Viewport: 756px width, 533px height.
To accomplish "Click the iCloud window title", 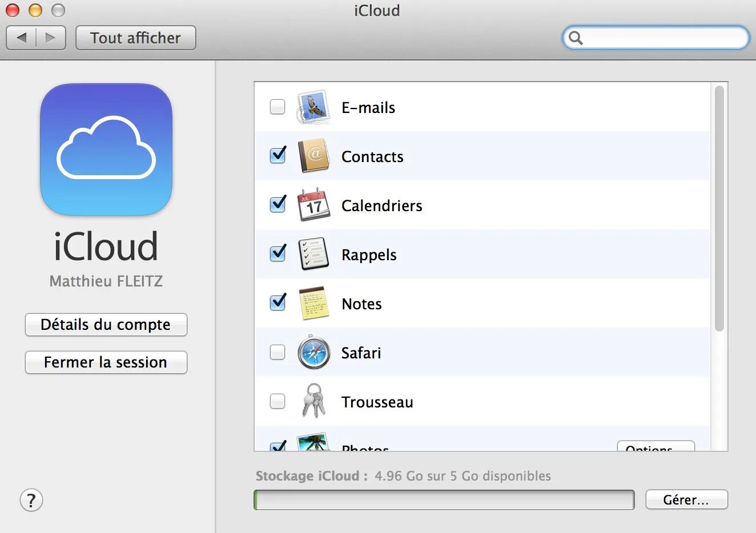I will click(x=377, y=10).
